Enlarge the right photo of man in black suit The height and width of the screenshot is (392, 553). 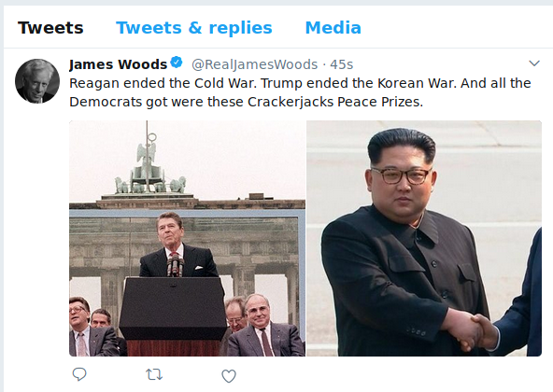424,238
